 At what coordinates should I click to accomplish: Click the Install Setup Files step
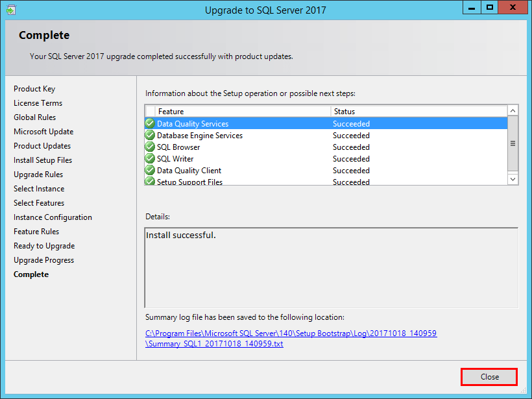[43, 160]
